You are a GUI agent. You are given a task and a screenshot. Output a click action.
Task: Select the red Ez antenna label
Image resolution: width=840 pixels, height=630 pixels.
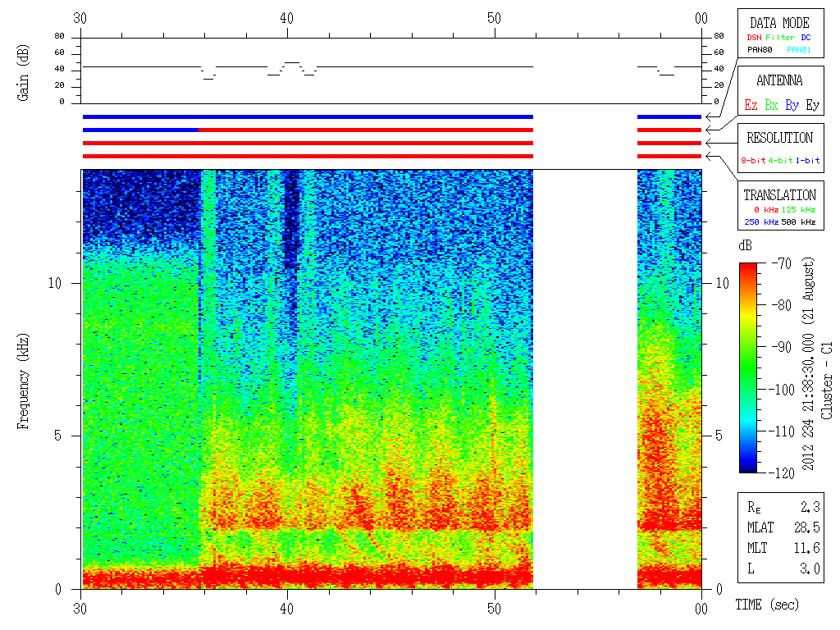pyautogui.click(x=751, y=105)
